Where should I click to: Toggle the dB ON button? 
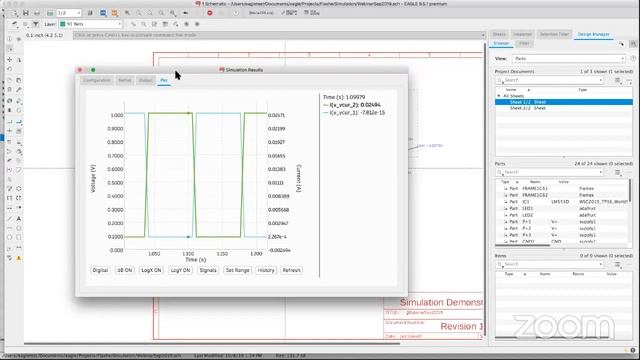(x=124, y=270)
